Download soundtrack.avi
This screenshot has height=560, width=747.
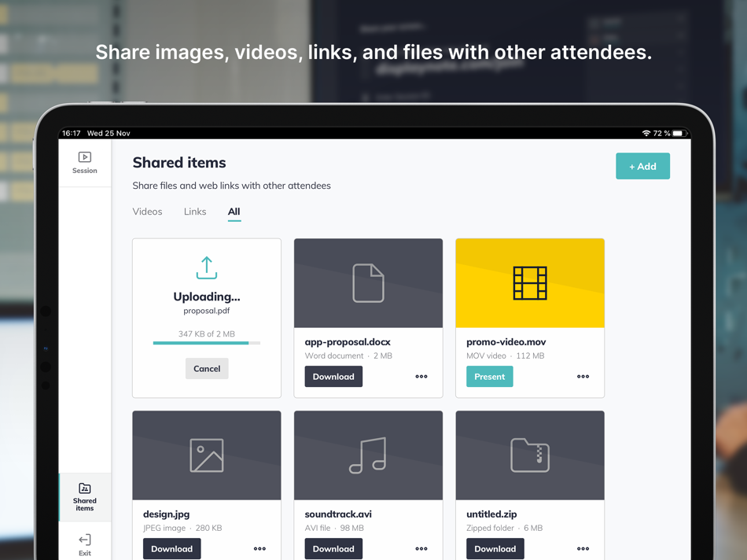(333, 548)
